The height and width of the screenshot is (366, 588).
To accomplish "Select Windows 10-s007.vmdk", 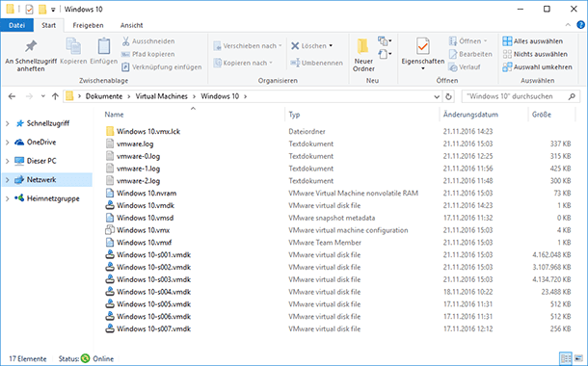I will pyautogui.click(x=153, y=328).
